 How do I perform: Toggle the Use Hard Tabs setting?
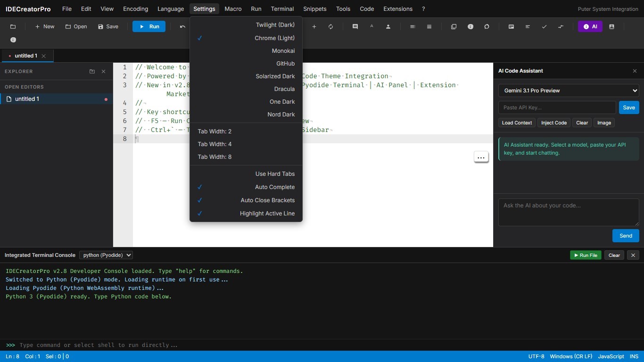pyautogui.click(x=246, y=174)
